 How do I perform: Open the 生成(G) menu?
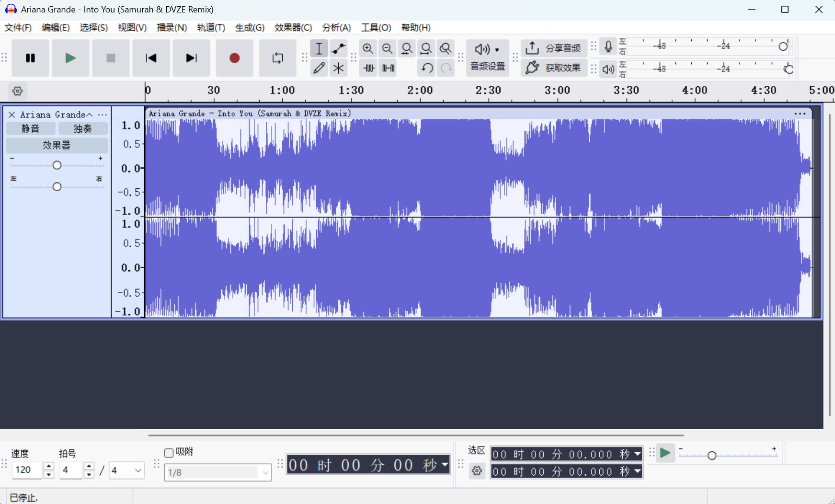coord(250,28)
